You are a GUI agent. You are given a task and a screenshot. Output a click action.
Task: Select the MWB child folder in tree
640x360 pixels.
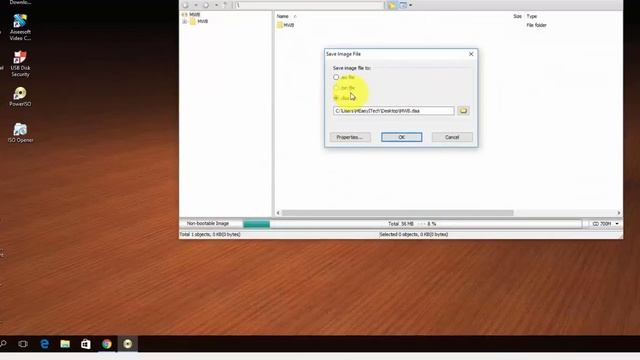click(202, 22)
